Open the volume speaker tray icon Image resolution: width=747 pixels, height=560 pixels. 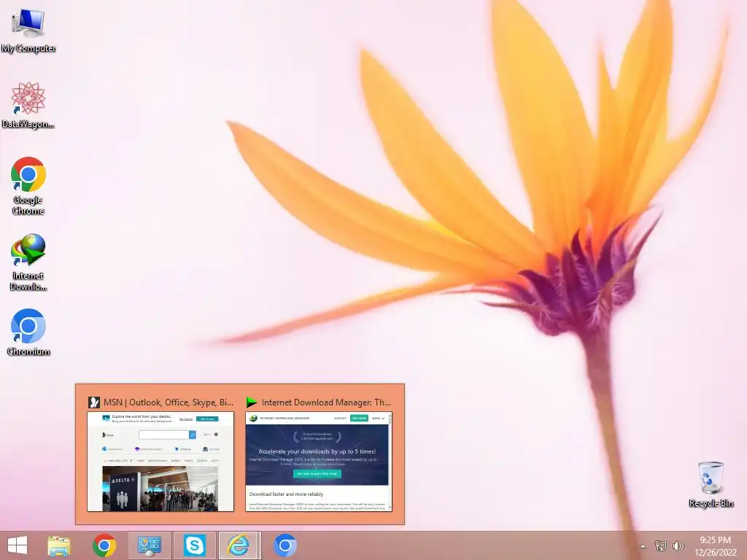(x=678, y=545)
